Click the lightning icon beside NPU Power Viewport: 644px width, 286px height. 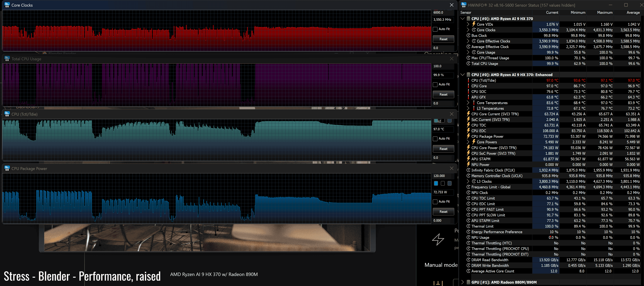(x=468, y=165)
